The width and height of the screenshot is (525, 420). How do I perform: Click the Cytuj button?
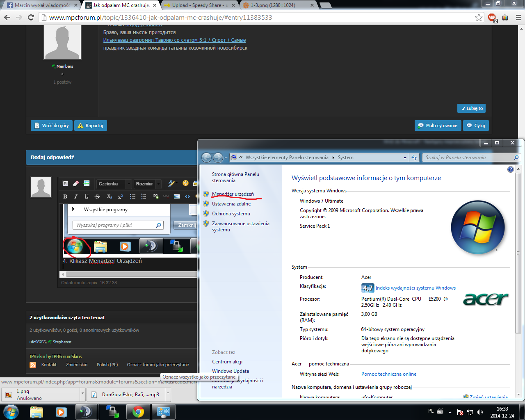[476, 126]
